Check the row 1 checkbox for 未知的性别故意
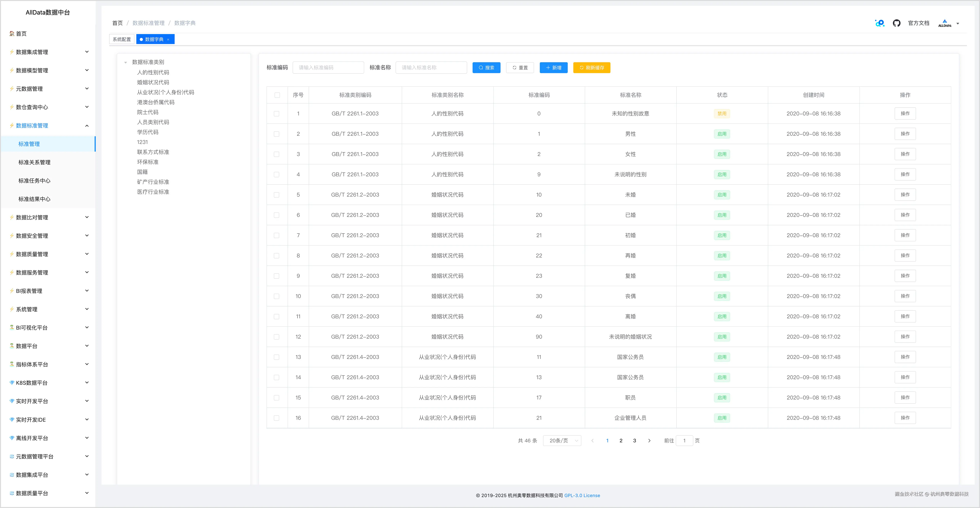 point(276,114)
